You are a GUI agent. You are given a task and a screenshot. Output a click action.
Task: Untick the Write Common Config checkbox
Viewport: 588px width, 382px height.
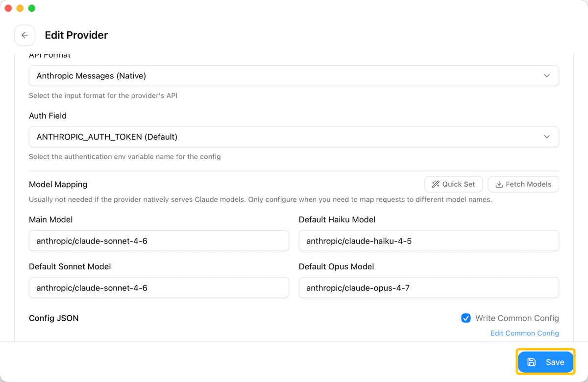(466, 318)
